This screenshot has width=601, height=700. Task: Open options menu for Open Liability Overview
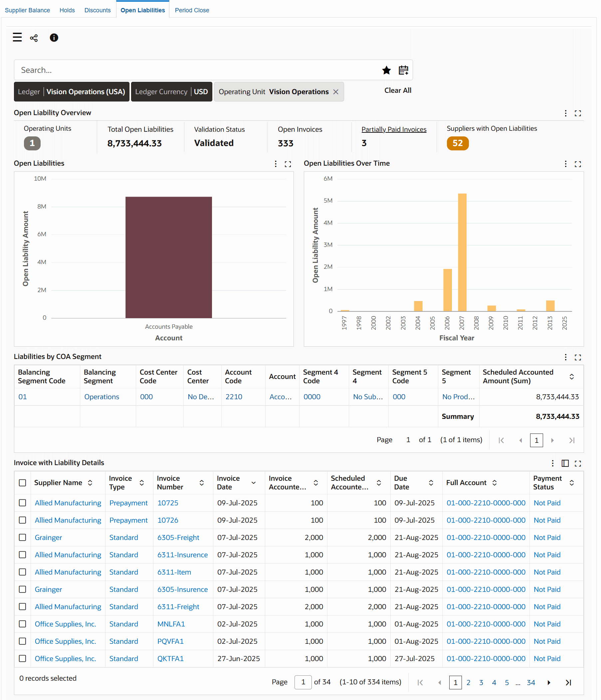566,113
